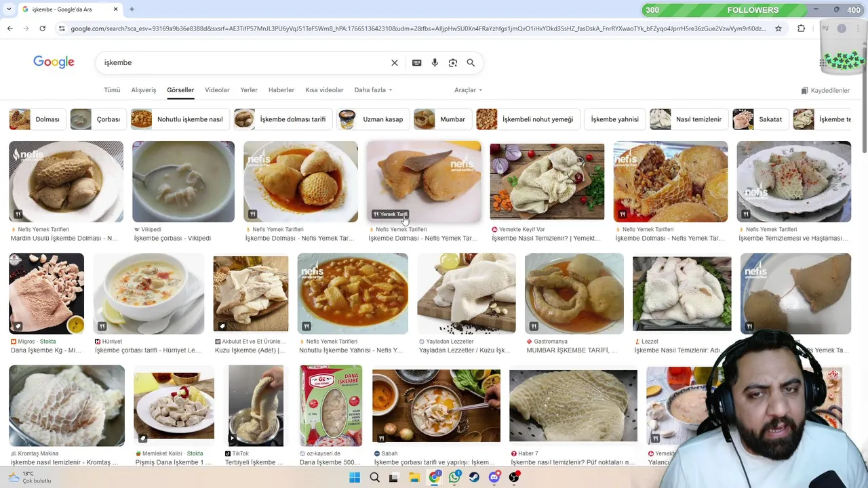Open the Vikipedi işkembe çorbası image
Viewport: 868px width, 488px height.
[x=183, y=182]
